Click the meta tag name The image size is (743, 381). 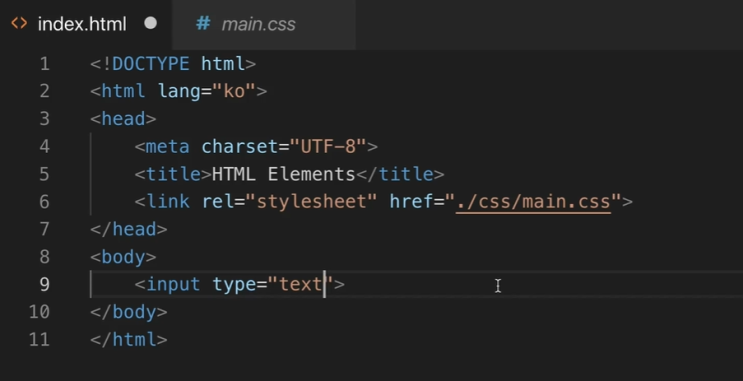pyautogui.click(x=167, y=146)
